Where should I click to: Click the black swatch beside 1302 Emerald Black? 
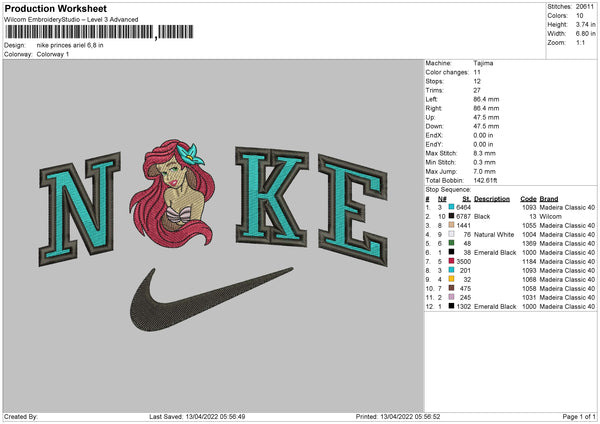(451, 306)
